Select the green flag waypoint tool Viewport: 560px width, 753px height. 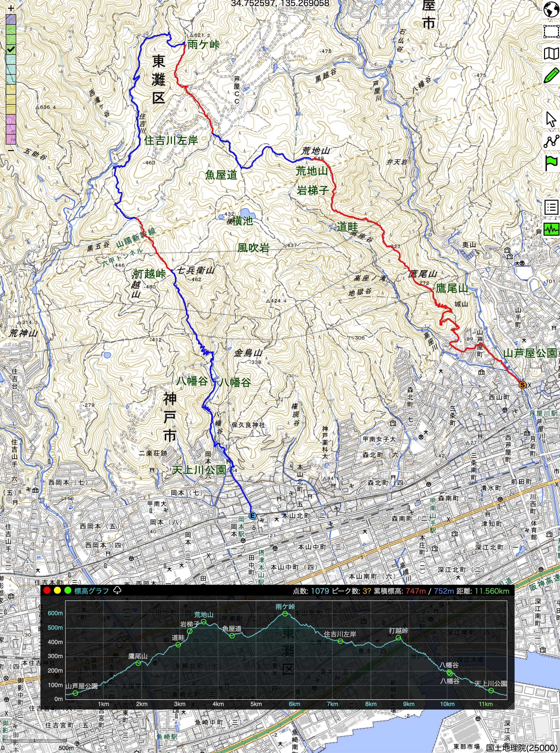pyautogui.click(x=551, y=163)
